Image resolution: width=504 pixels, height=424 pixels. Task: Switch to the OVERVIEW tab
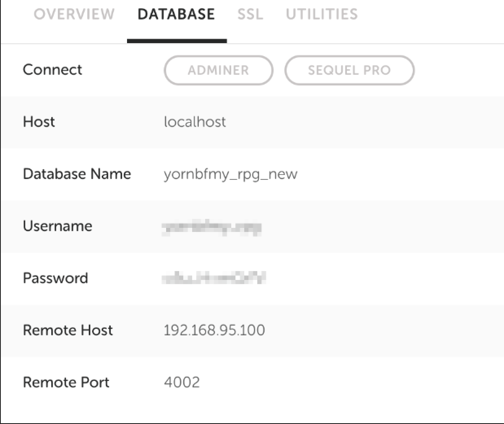point(74,14)
